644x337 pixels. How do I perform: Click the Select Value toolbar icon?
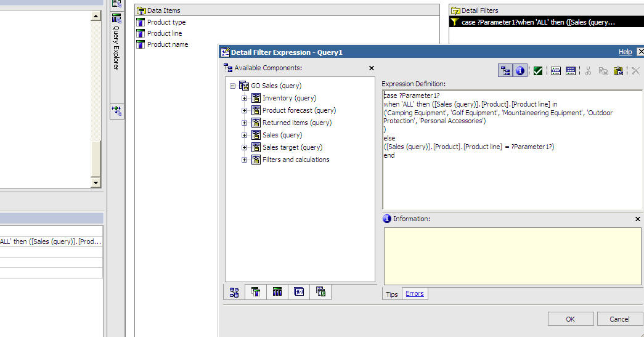click(x=556, y=71)
